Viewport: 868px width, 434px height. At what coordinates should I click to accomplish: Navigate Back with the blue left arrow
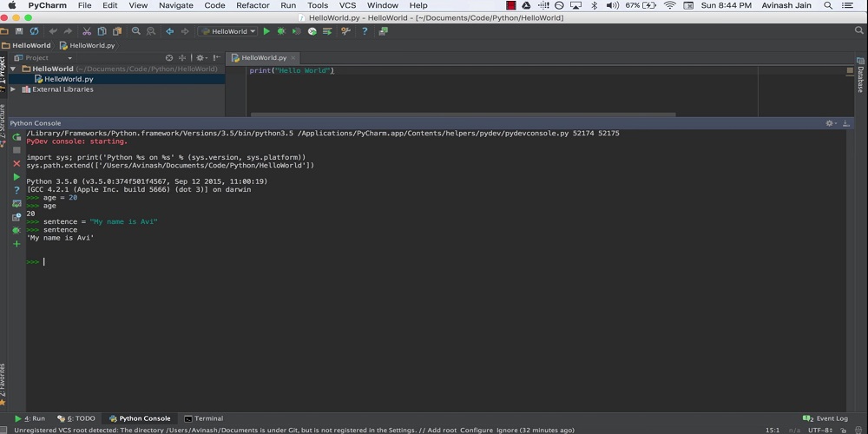[169, 31]
